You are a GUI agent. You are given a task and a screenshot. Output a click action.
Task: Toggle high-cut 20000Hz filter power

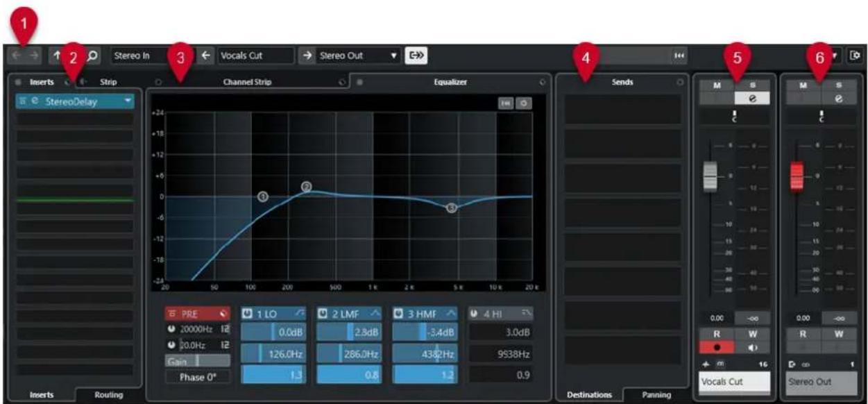tap(170, 330)
